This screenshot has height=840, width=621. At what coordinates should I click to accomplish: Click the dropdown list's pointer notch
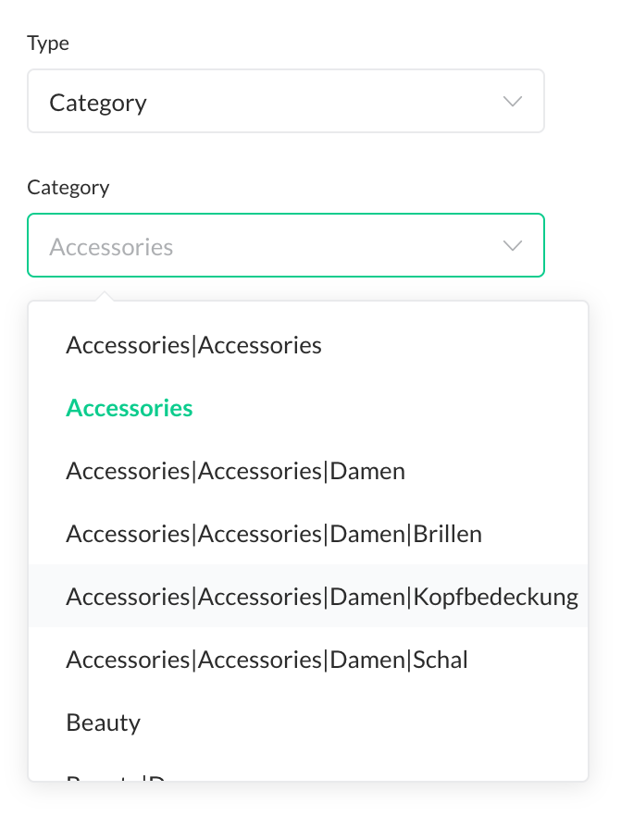[106, 297]
